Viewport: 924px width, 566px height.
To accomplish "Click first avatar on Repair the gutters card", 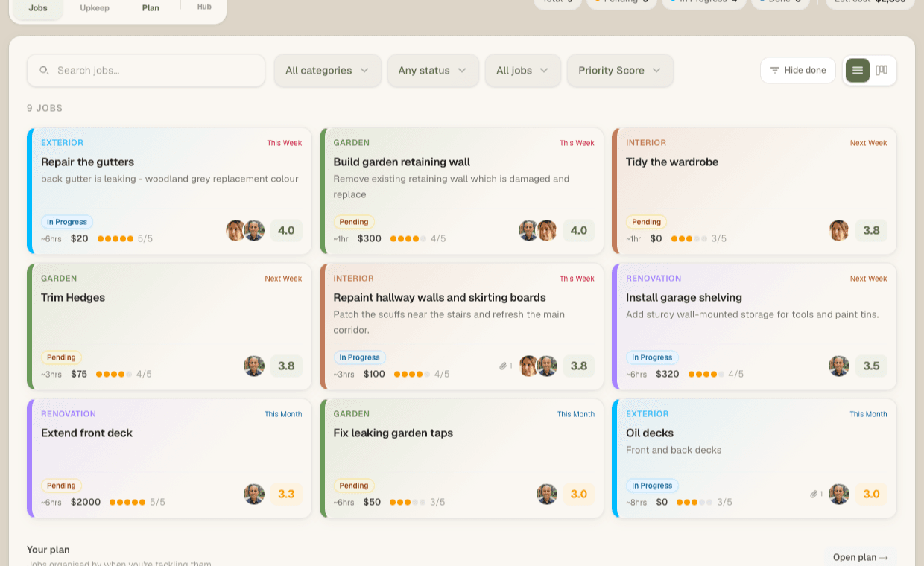I will click(x=236, y=230).
